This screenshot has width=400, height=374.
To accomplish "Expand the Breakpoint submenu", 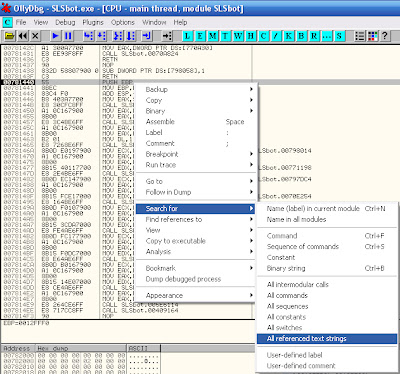I will tap(195, 154).
